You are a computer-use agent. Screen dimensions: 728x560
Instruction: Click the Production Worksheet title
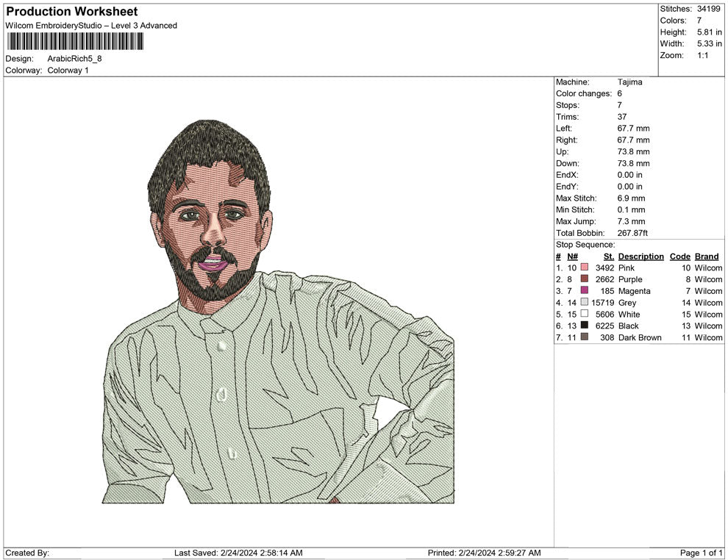pos(72,12)
